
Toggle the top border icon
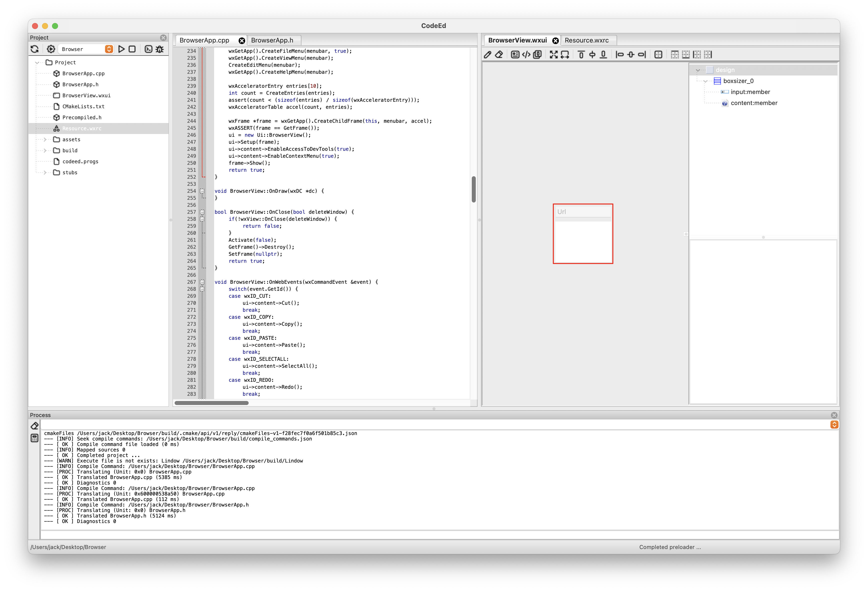click(x=675, y=54)
